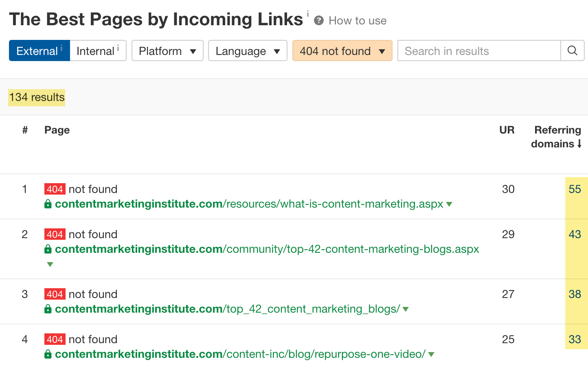Expand the caret next to repurpose-one-video URL
The height and width of the screenshot is (368, 588).
(432, 354)
